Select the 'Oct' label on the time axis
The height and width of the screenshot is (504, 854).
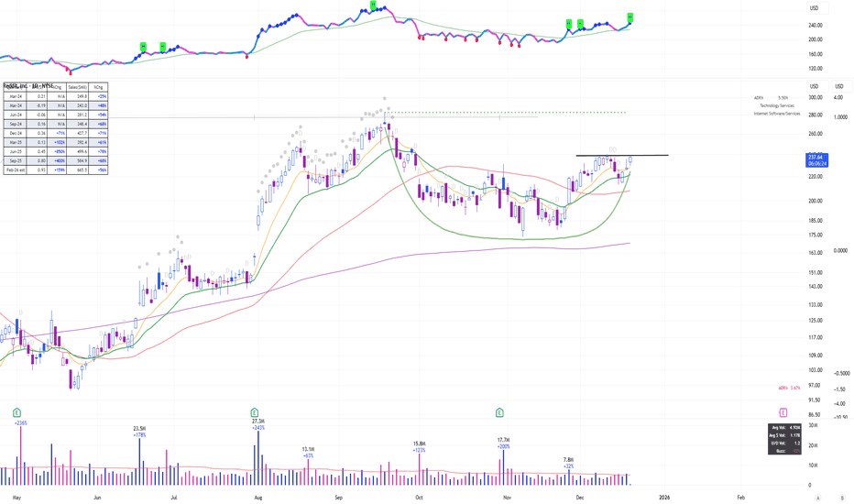pyautogui.click(x=419, y=498)
